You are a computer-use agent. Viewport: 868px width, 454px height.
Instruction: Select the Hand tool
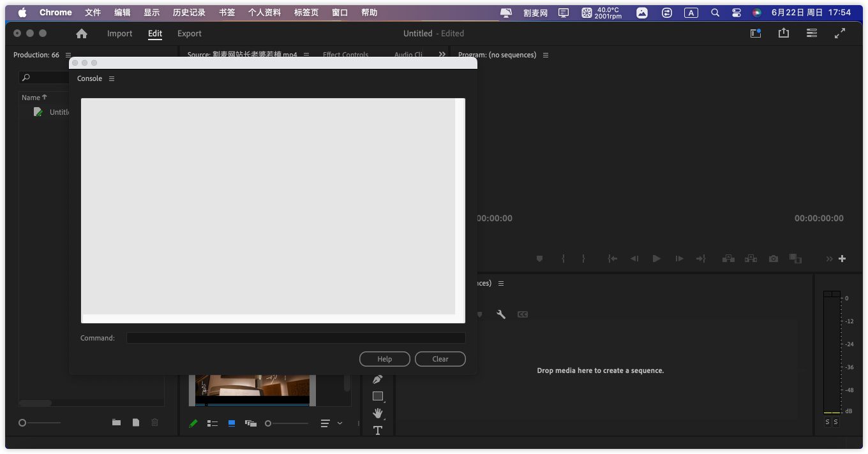(377, 413)
